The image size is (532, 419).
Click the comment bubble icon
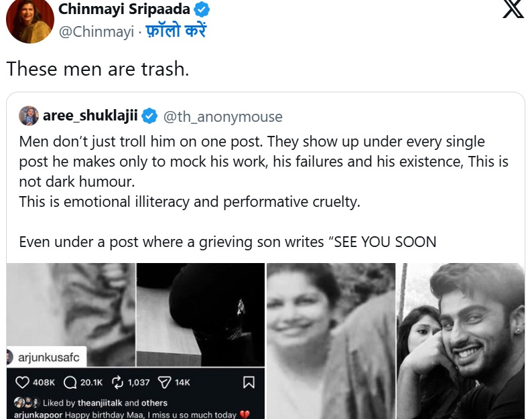70,382
